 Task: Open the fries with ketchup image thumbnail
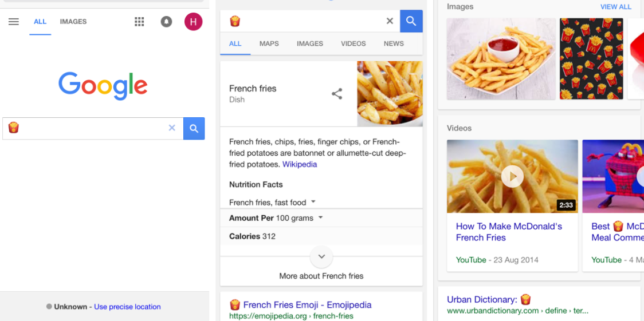(501, 58)
